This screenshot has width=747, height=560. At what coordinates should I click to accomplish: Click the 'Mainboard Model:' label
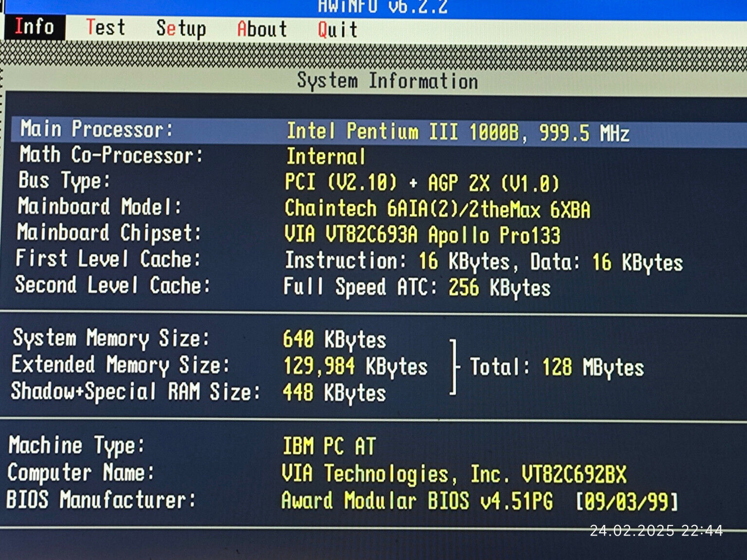[x=99, y=207]
